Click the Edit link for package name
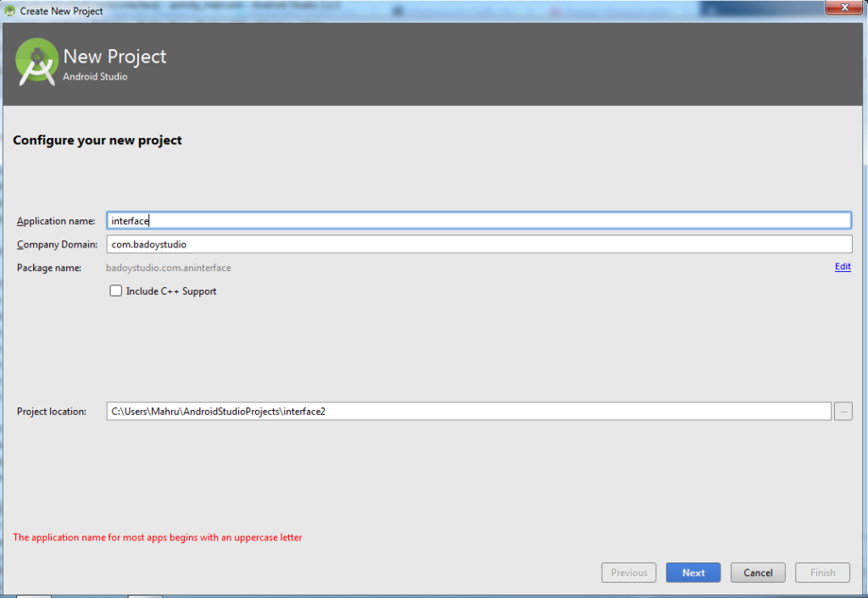 pos(842,266)
